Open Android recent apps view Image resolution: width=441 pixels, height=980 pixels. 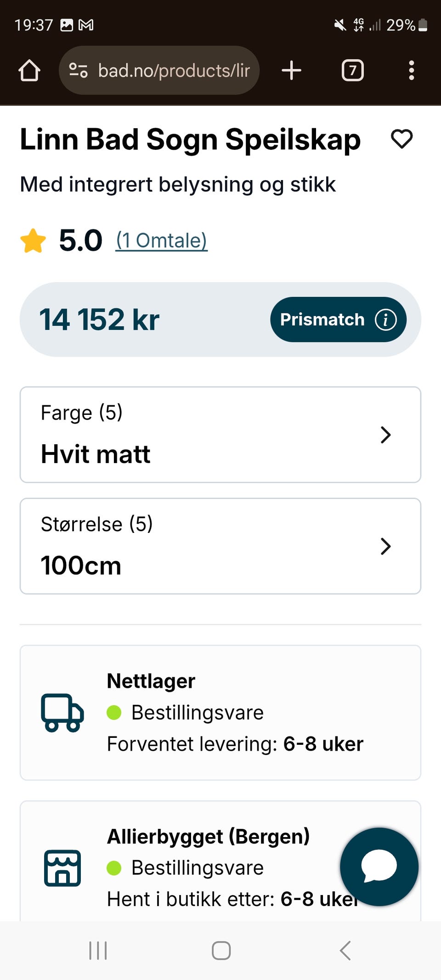tap(98, 951)
